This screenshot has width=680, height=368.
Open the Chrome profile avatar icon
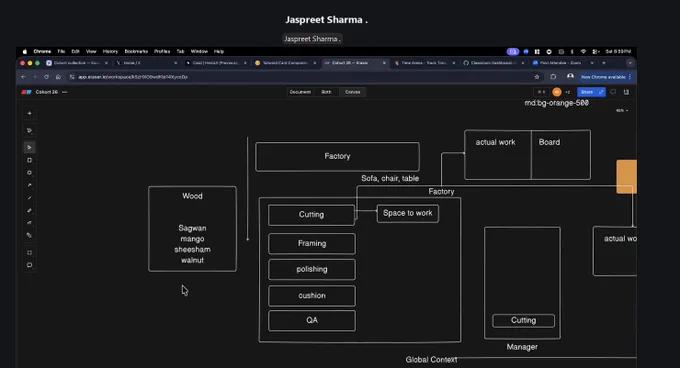pyautogui.click(x=570, y=77)
